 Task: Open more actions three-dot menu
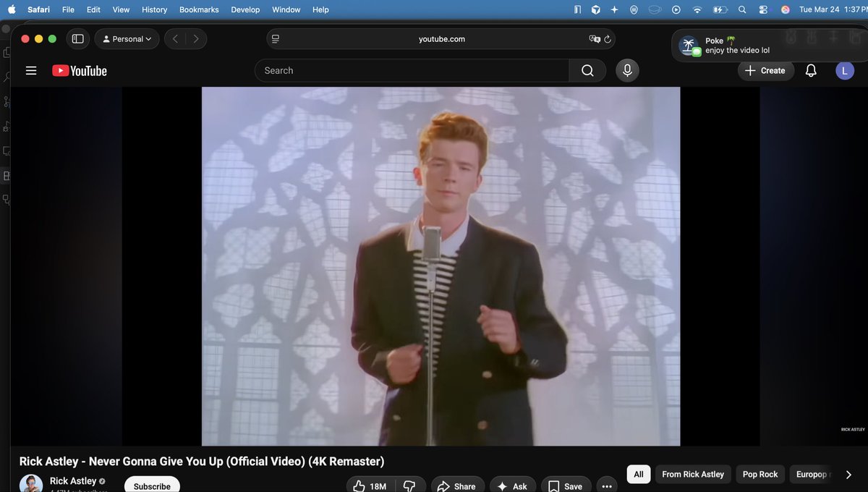click(x=608, y=486)
